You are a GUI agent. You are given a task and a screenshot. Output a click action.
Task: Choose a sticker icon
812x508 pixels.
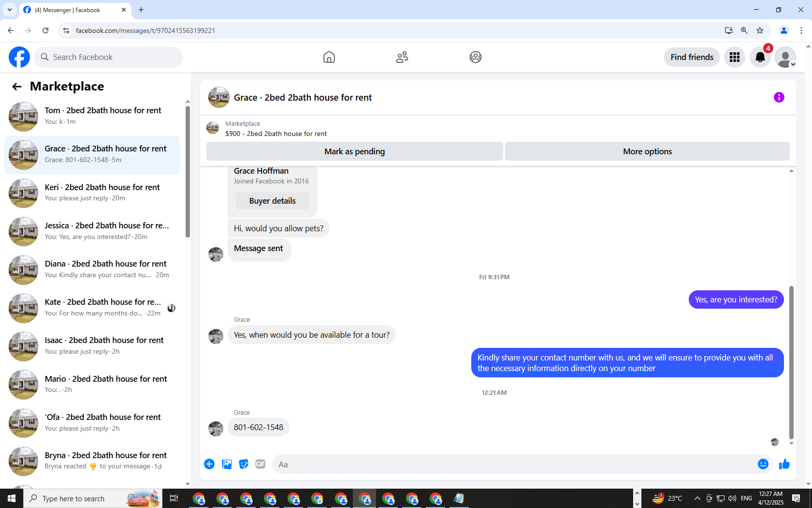pyautogui.click(x=244, y=464)
